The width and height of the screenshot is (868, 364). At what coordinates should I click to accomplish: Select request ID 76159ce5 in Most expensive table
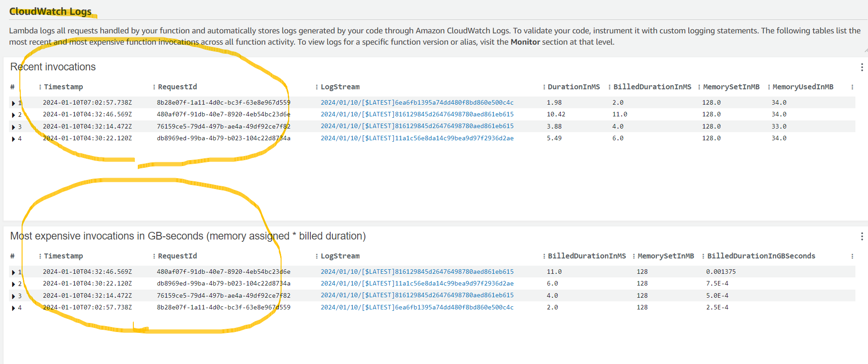(x=223, y=296)
